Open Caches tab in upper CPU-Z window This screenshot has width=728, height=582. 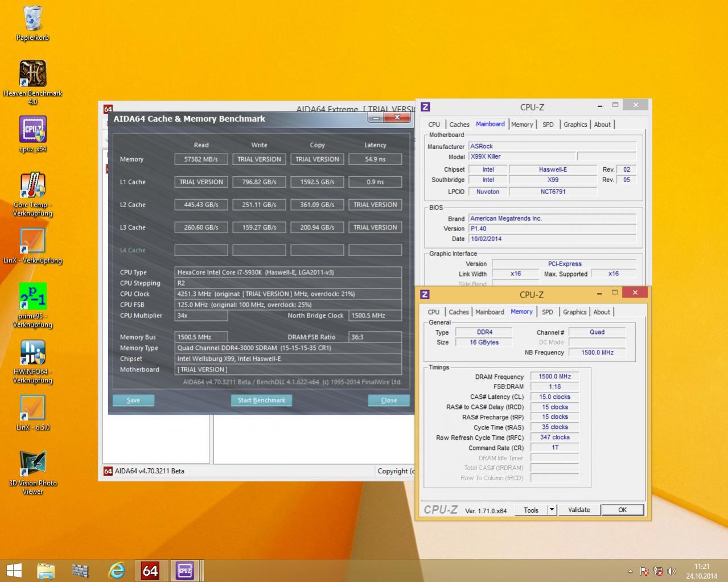(x=459, y=124)
